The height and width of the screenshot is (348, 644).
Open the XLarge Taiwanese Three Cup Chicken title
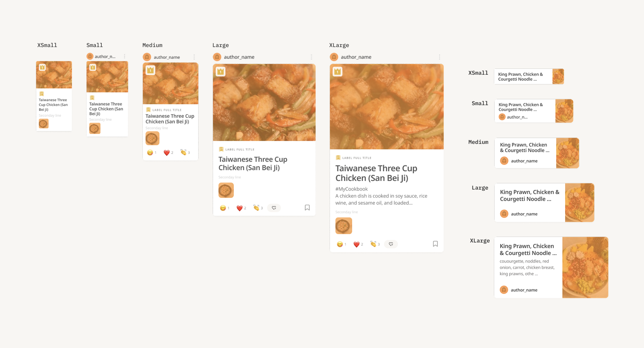376,173
